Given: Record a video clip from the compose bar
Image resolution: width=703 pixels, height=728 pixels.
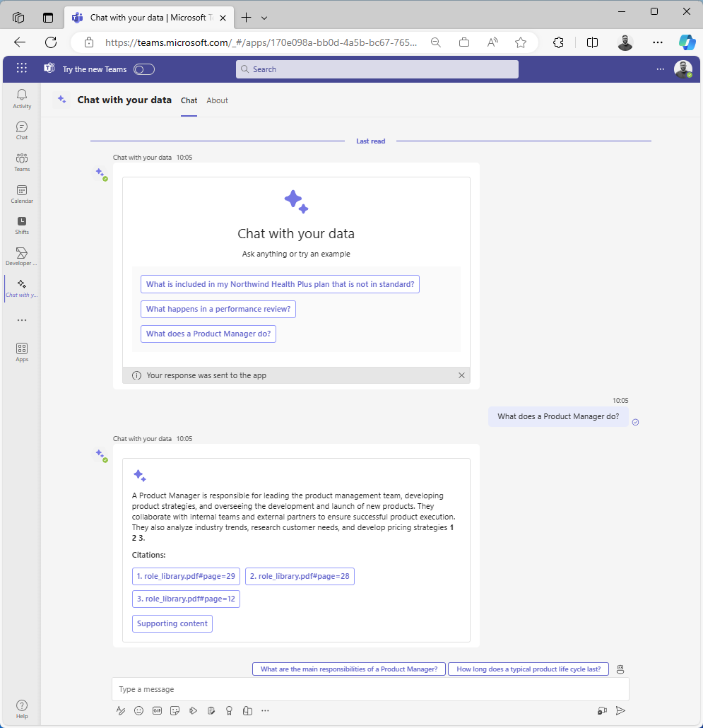Looking at the screenshot, I should point(601,710).
